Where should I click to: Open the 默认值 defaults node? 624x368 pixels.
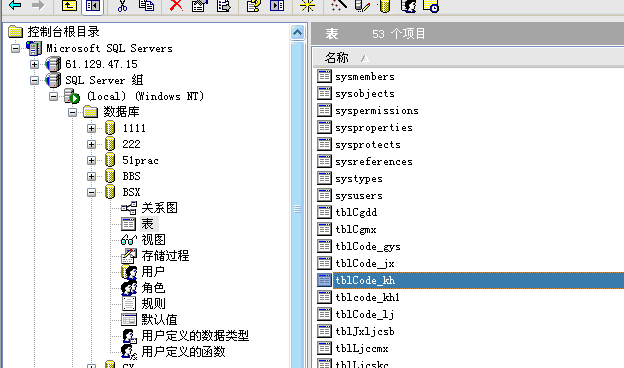click(159, 319)
